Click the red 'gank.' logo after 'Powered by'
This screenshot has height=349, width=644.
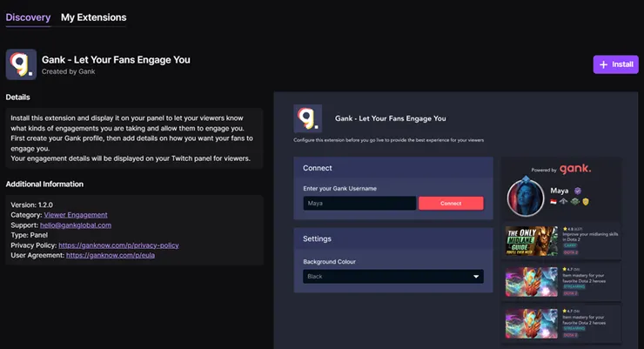tap(575, 168)
